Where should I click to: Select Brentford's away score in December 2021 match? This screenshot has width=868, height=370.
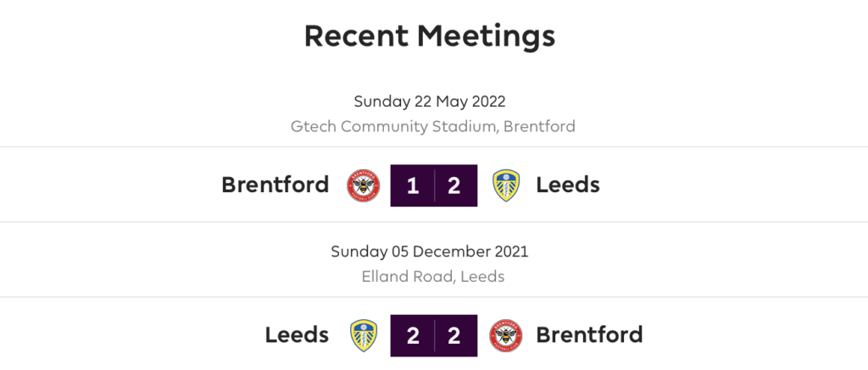pyautogui.click(x=454, y=336)
